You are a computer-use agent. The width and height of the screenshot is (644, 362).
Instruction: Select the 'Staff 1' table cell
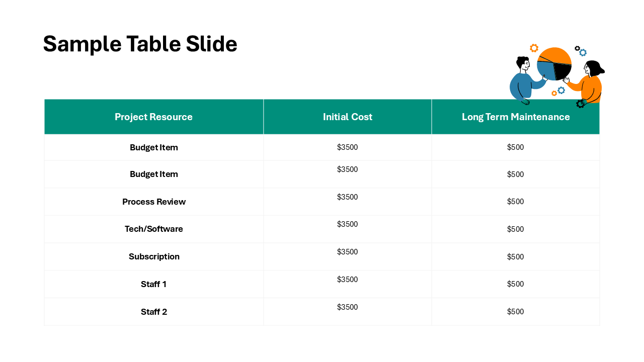point(154,284)
